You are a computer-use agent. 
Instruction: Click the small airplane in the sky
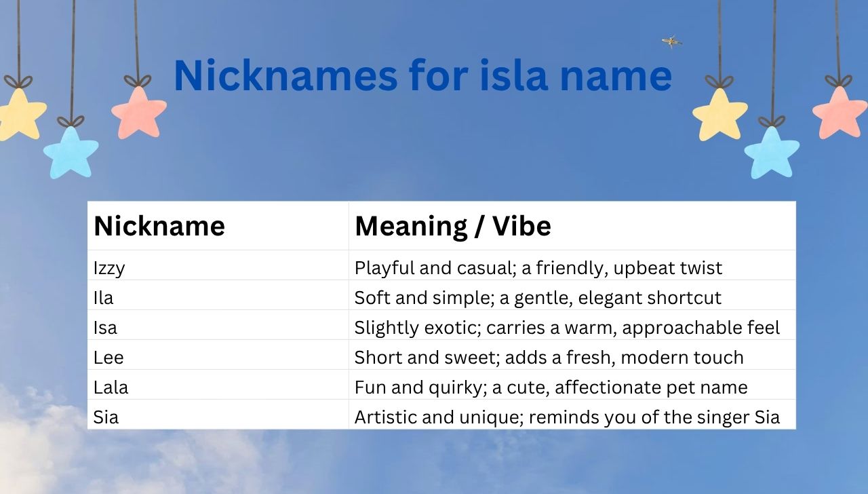[x=671, y=42]
